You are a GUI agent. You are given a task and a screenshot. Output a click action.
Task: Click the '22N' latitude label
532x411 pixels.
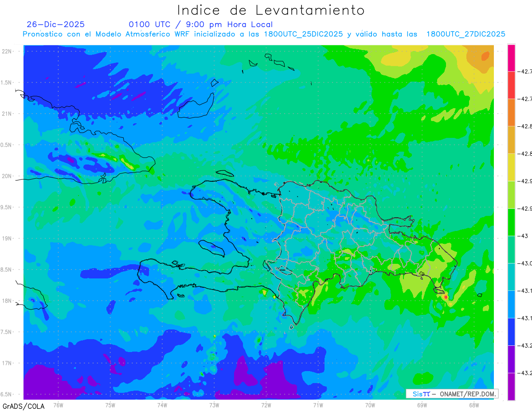pos(7,51)
